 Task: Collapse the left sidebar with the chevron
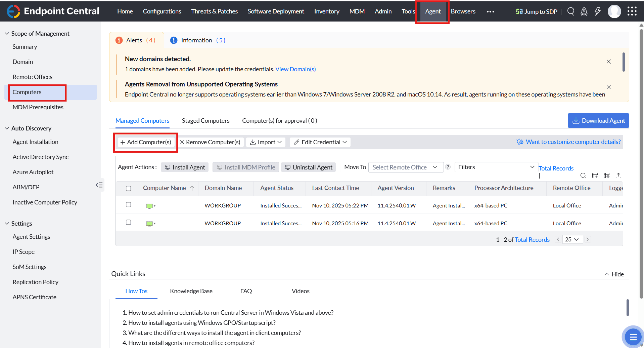pos(99,185)
